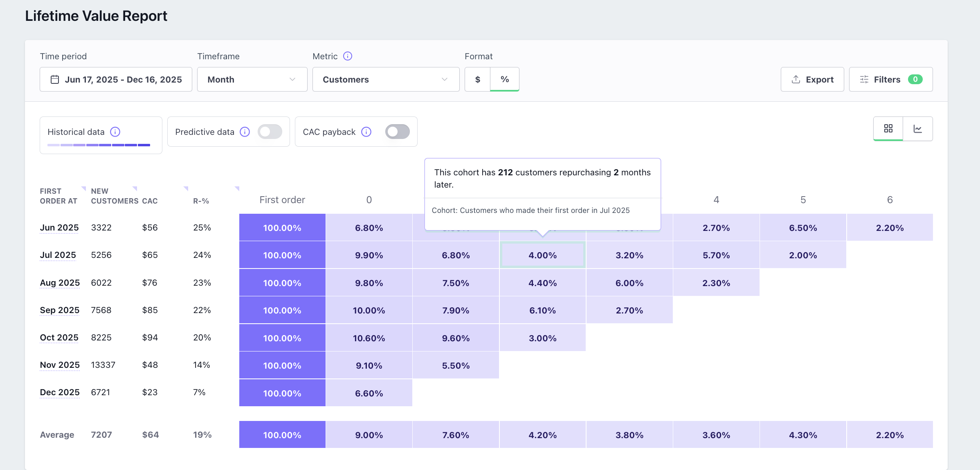Screen dimensions: 980x470
Task: Open the Aug 2025 cohort link
Action: pyautogui.click(x=60, y=283)
